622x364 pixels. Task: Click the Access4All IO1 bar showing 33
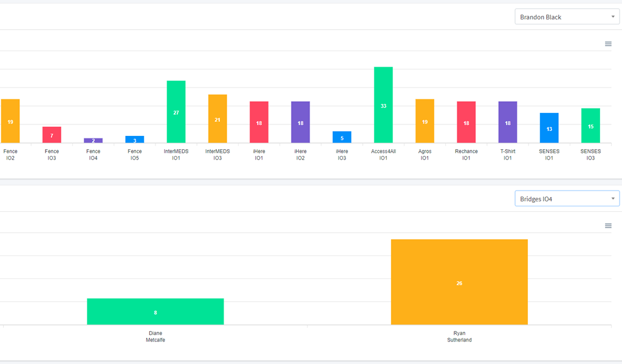pos(383,105)
